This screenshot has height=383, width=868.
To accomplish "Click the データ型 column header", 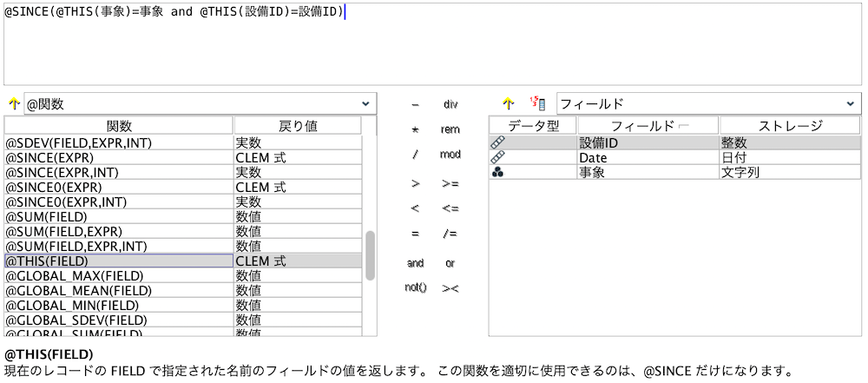I will [x=533, y=126].
